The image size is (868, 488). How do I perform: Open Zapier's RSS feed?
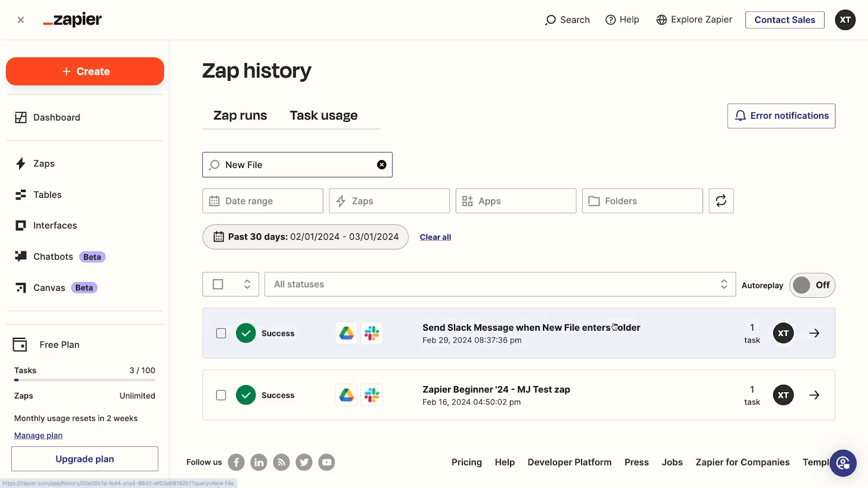point(281,463)
